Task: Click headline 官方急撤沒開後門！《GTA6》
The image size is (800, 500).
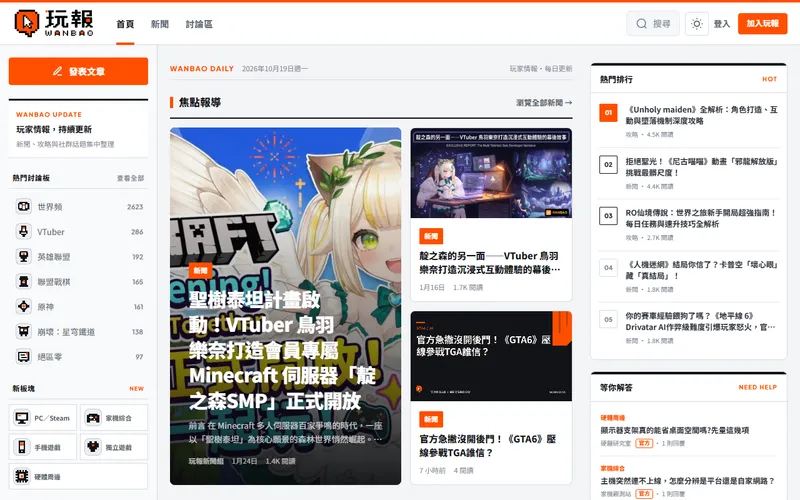Action: click(488, 445)
